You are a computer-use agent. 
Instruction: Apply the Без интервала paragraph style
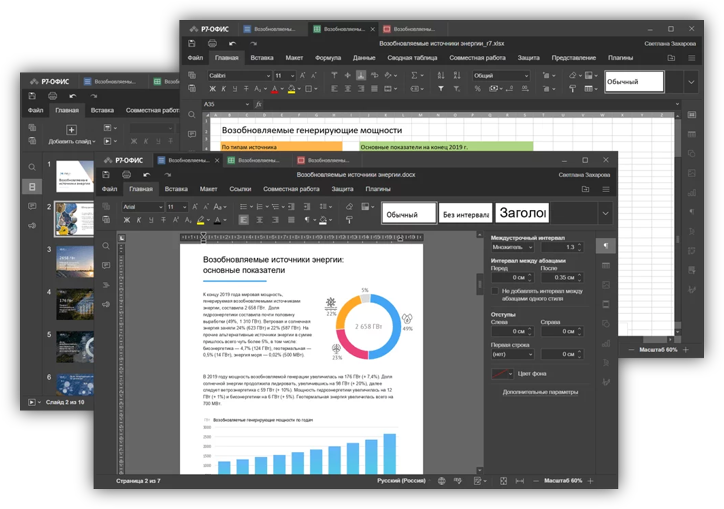[465, 214]
